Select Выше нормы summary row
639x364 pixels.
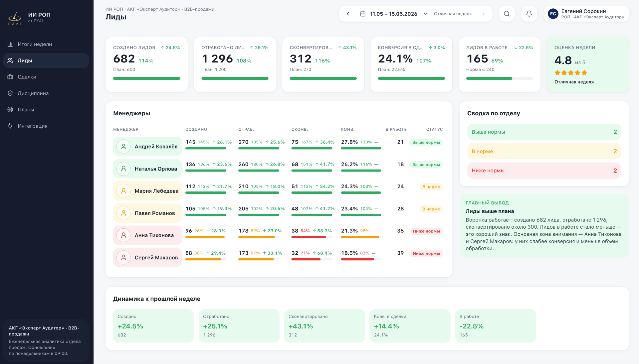(544, 132)
